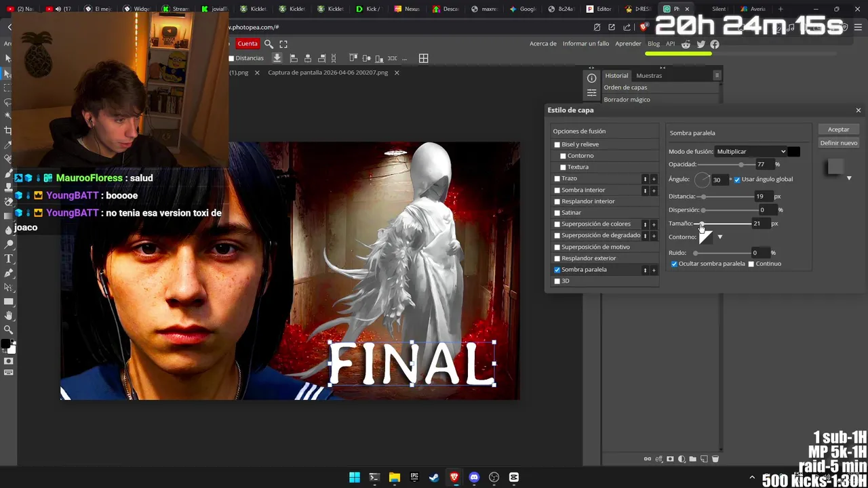
Task: Add another Trazo effect with plus icon
Action: pos(654,179)
